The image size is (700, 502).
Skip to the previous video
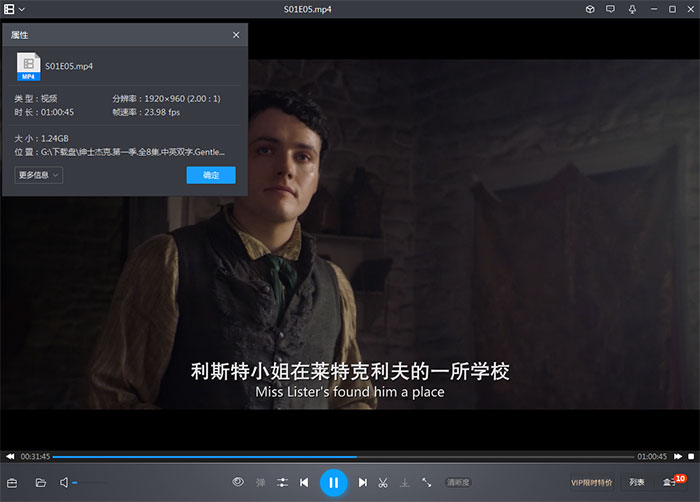click(304, 483)
